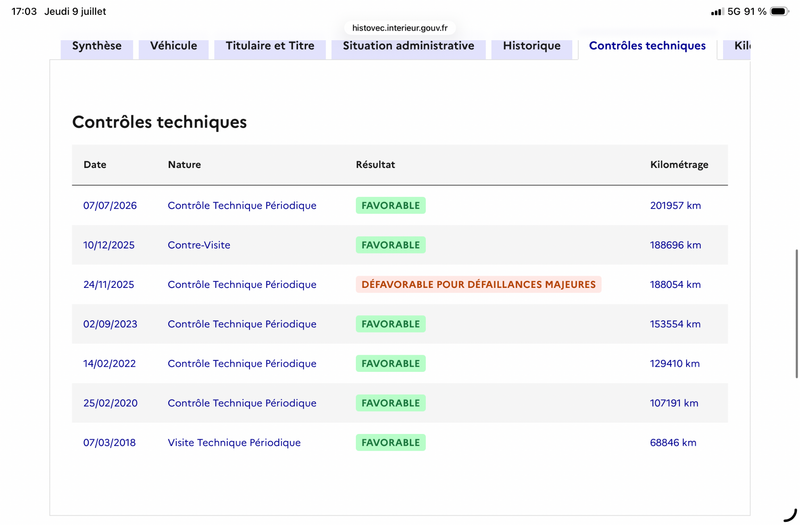Viewport: 800px width, 525px height.
Task: Switch to the Véhicule tab
Action: 173,47
